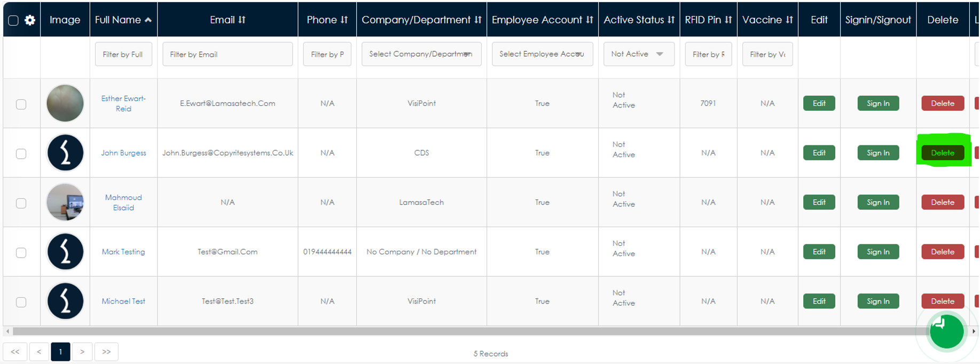
Task: Select Mark Testing row checkbox
Action: (x=21, y=252)
